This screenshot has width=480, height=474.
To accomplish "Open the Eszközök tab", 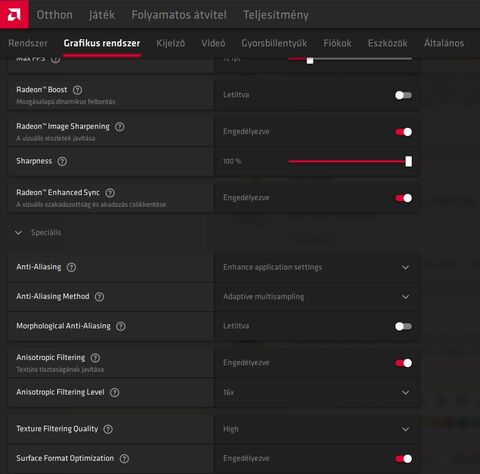I will (388, 43).
